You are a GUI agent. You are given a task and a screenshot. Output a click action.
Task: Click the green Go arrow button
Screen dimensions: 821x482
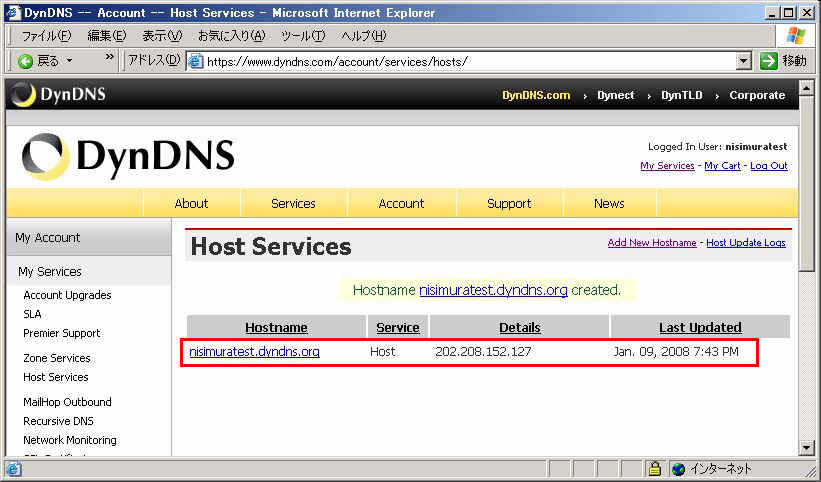(x=768, y=62)
